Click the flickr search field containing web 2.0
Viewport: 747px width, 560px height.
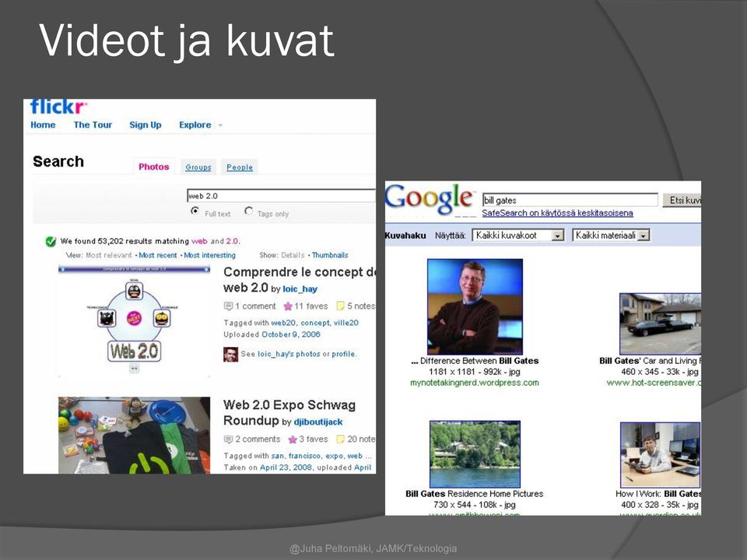tap(281, 196)
